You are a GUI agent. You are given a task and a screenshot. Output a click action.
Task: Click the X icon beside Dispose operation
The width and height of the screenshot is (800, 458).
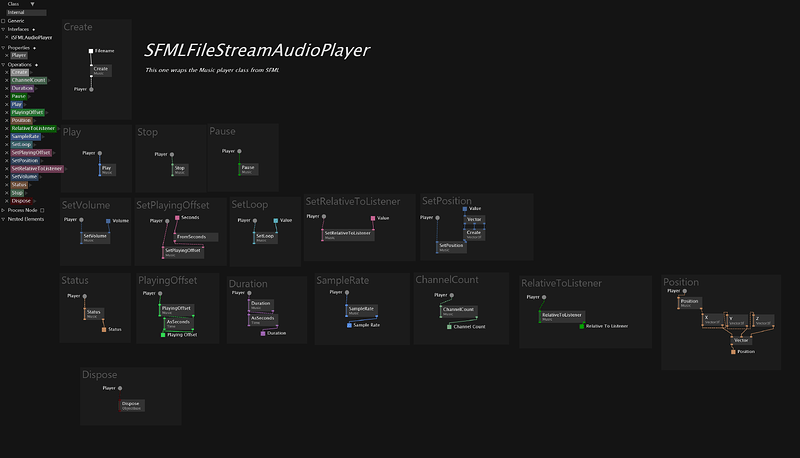pos(7,201)
